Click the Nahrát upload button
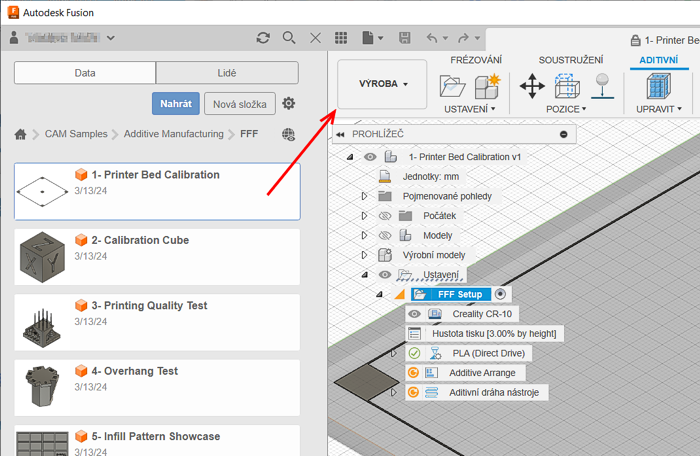This screenshot has width=700, height=456. click(176, 103)
